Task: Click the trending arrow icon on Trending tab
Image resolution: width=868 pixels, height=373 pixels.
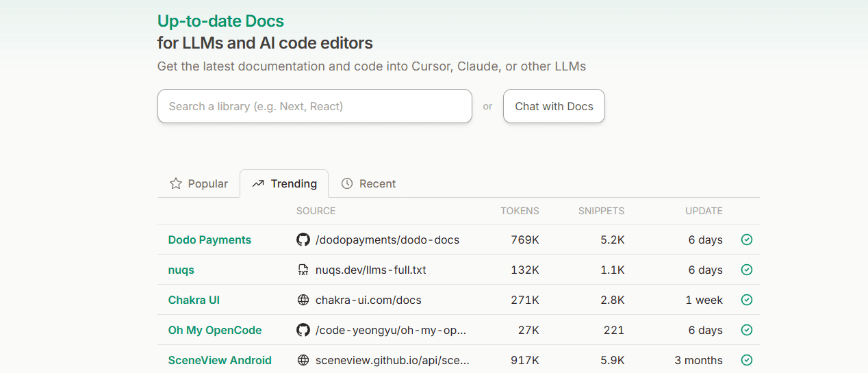Action: pos(258,183)
